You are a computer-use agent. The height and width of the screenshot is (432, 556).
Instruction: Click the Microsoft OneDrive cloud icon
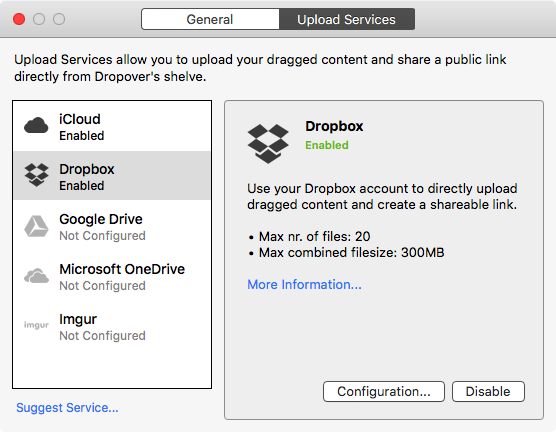pos(36,276)
